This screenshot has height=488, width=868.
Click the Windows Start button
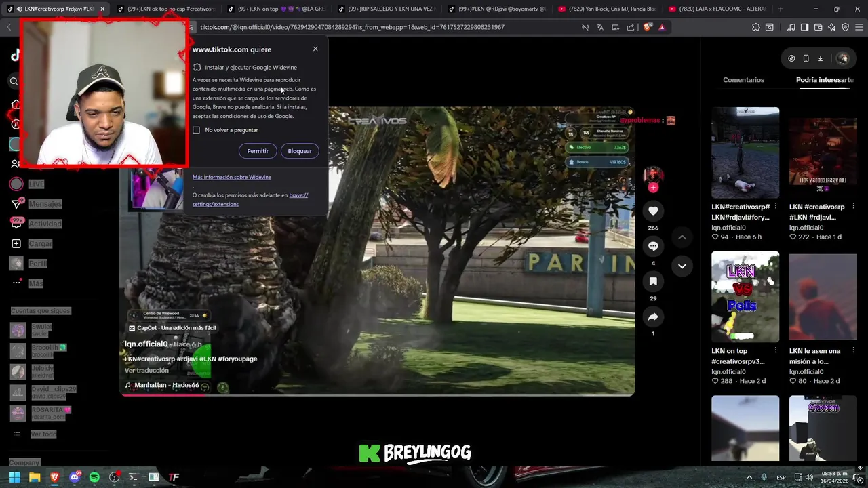click(14, 477)
